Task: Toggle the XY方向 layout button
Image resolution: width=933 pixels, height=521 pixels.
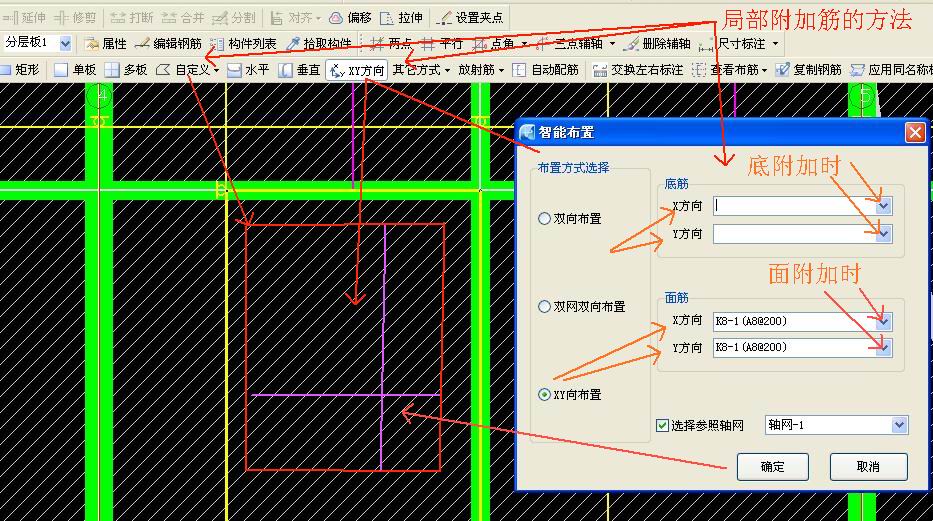Action: pyautogui.click(x=357, y=70)
